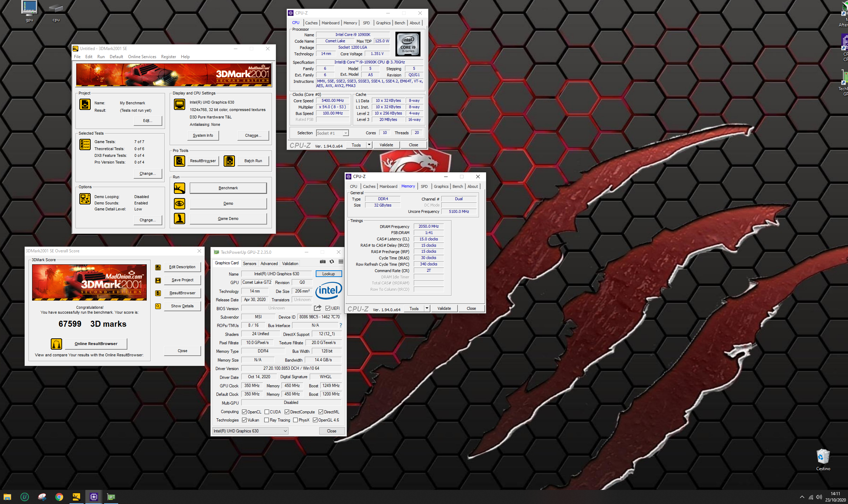Show hidden system tray icons
Screen dimensions: 848x504
pyautogui.click(x=802, y=497)
